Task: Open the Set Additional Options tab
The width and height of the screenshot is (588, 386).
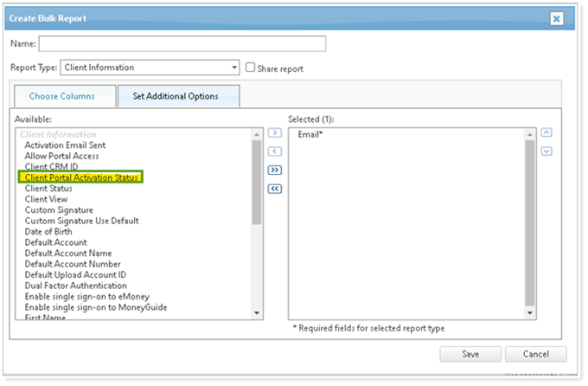Action: [175, 96]
